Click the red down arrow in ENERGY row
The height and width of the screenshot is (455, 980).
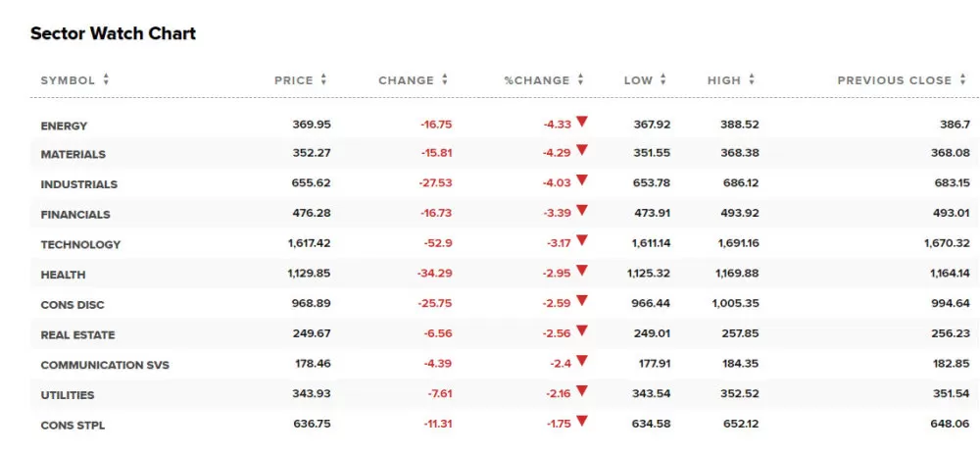click(582, 122)
